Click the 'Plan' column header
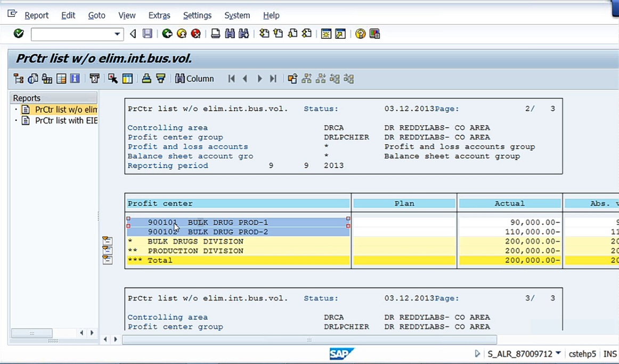 coord(404,203)
